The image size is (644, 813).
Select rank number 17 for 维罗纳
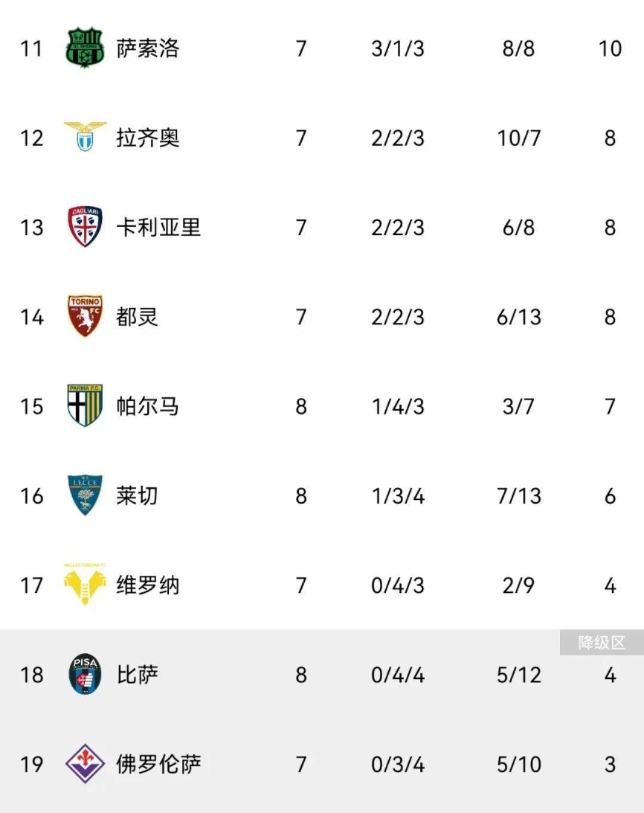(x=32, y=585)
